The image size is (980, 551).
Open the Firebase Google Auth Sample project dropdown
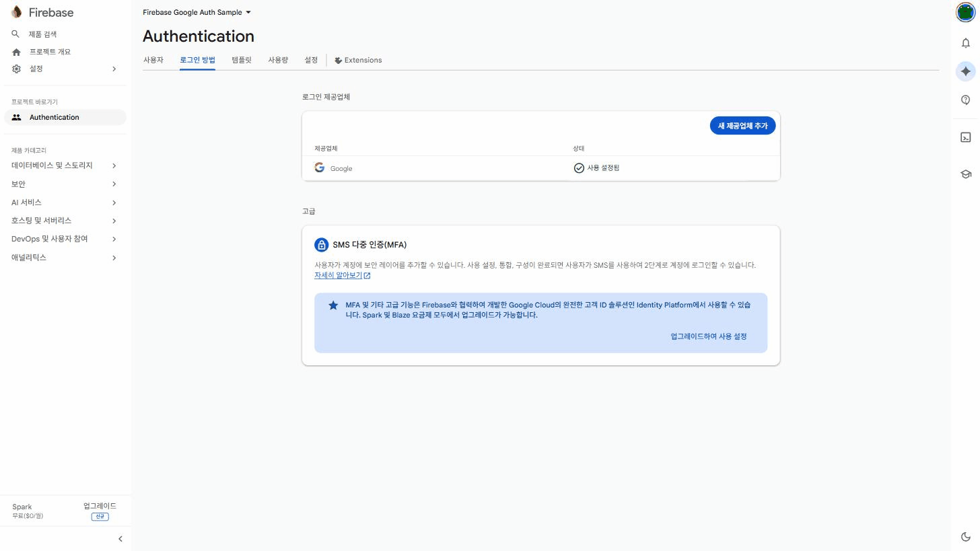click(197, 12)
